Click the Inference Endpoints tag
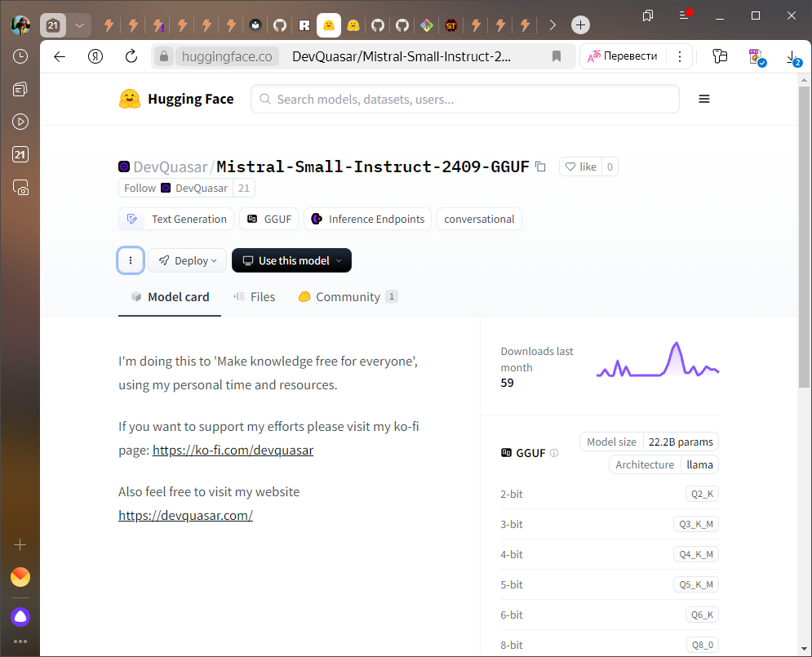 [368, 219]
